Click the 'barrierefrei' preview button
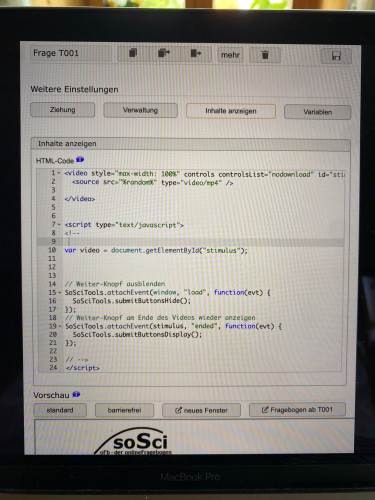This screenshot has height=500, width=375. point(124,410)
